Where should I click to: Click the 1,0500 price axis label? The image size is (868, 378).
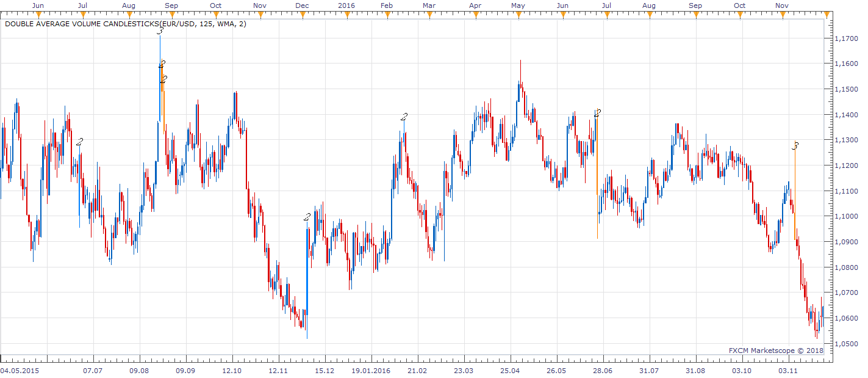pos(845,344)
